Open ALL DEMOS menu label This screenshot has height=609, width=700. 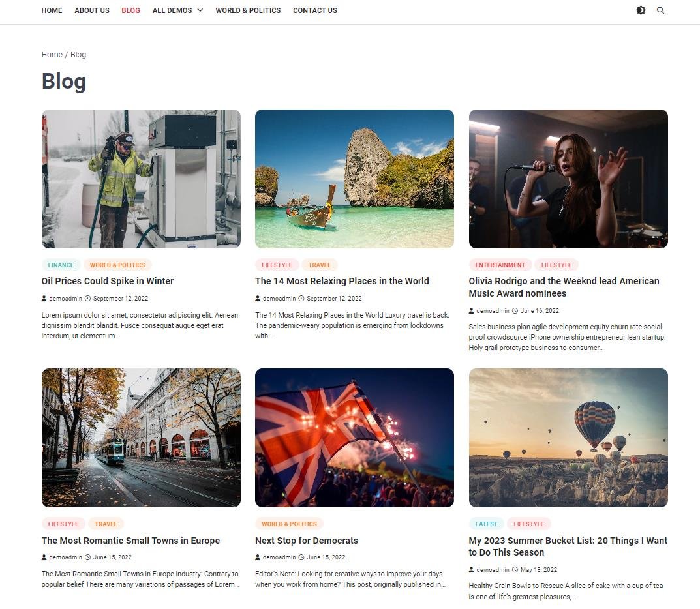click(x=172, y=10)
